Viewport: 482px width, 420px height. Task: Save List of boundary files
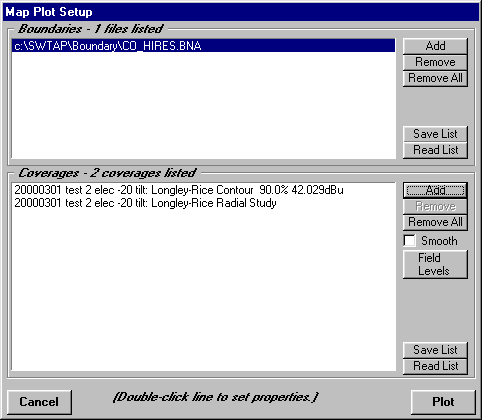pyautogui.click(x=435, y=134)
